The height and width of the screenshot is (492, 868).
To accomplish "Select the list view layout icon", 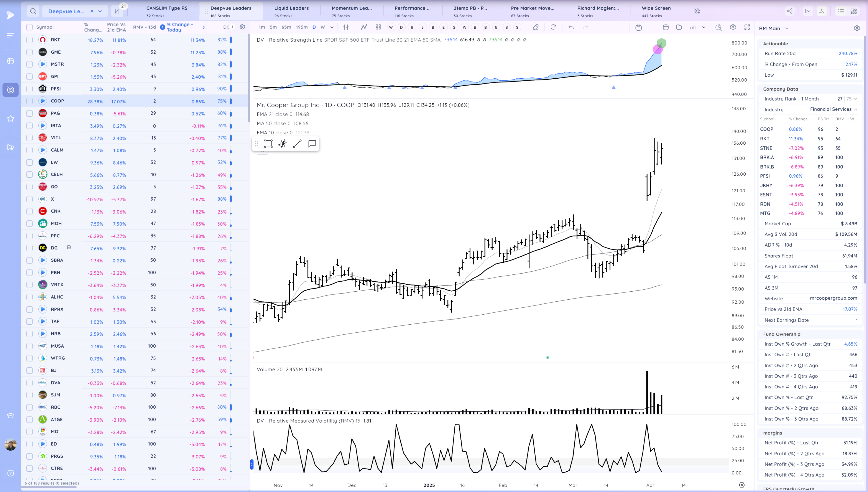I will (841, 11).
